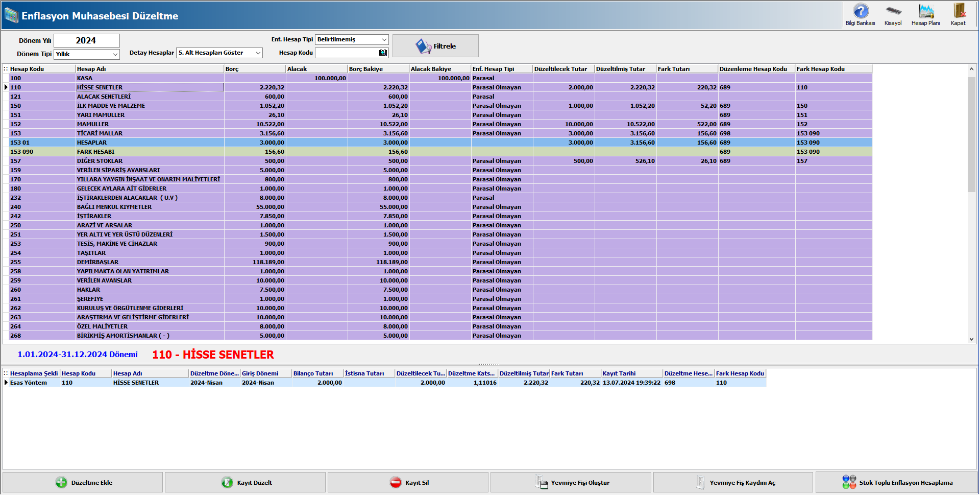Click the Alacak column header

coord(316,69)
